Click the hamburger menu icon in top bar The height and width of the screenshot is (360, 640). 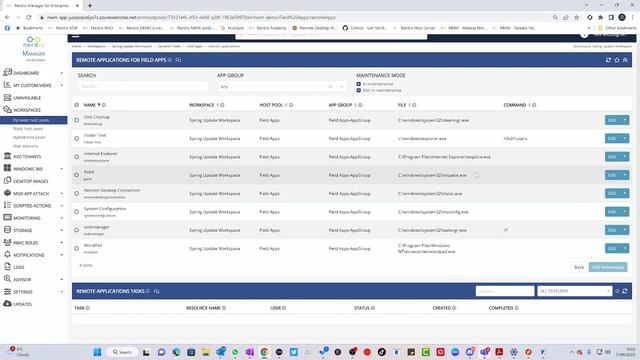76,36
